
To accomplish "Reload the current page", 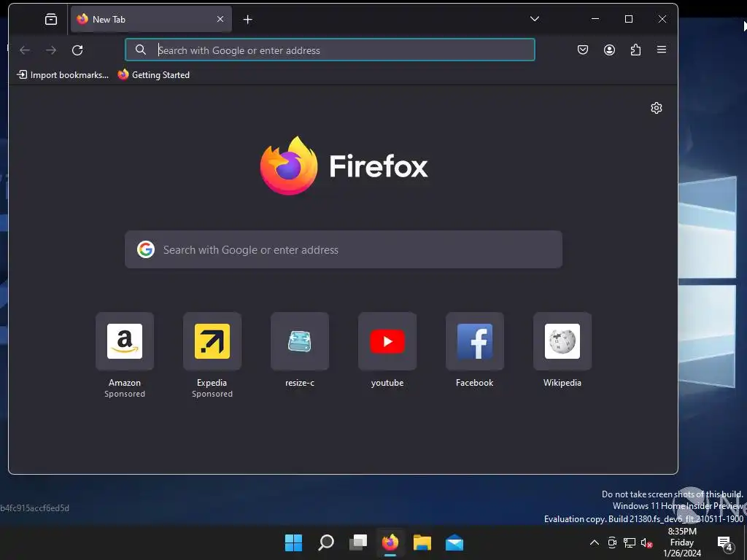I will tap(77, 50).
